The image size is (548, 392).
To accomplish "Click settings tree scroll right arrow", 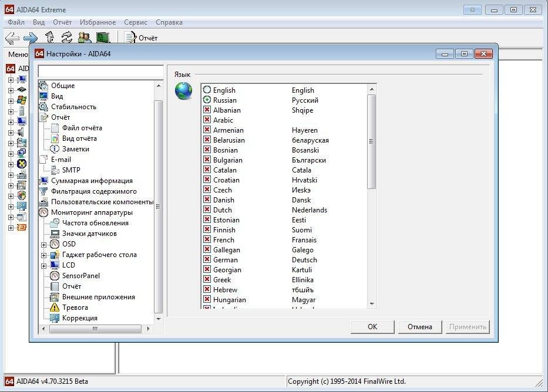I will point(148,329).
